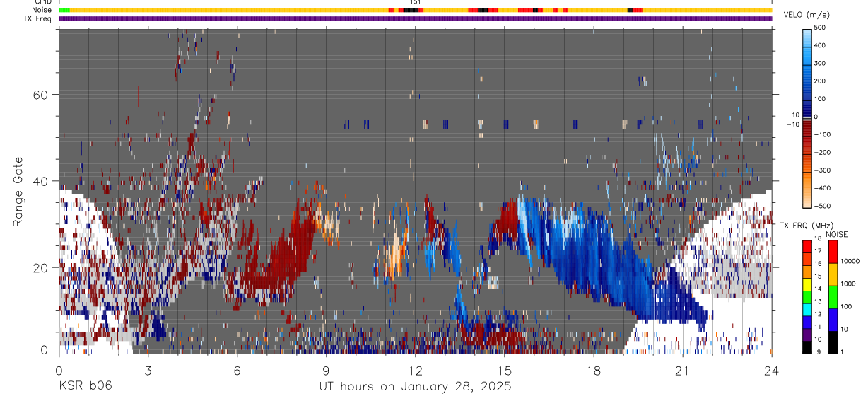The image size is (868, 401).
Task: Click the red swatch in the NOISE legend
Action: (x=833, y=252)
